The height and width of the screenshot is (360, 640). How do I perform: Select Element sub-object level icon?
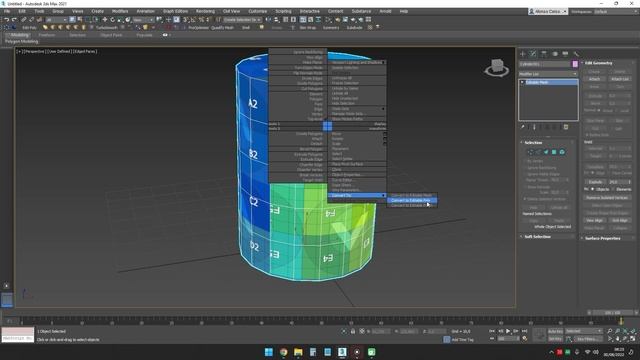(562, 152)
